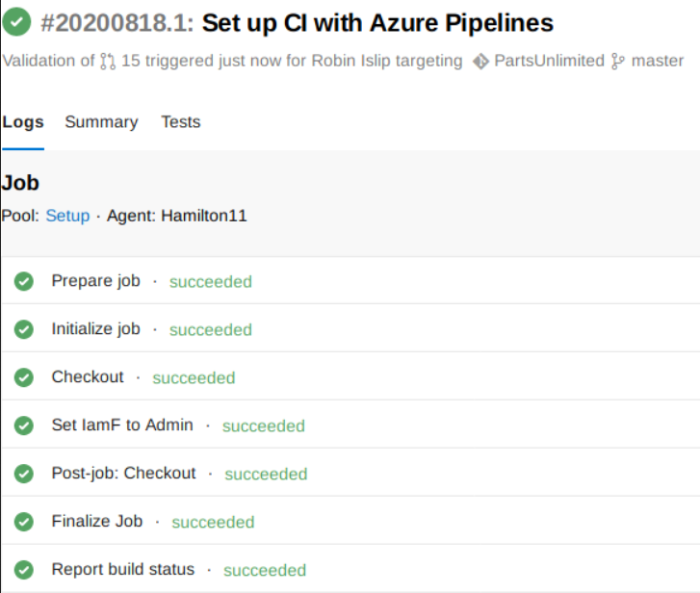
Task: Click the build succeeded icon beside the title
Action: [x=15, y=22]
